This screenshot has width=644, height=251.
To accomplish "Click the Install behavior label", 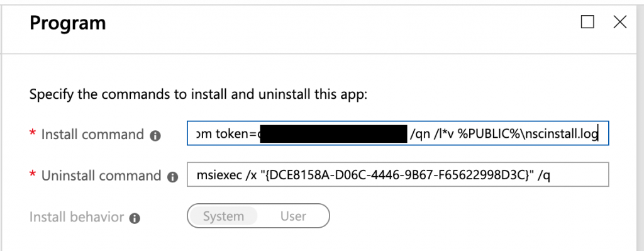I will point(76,216).
